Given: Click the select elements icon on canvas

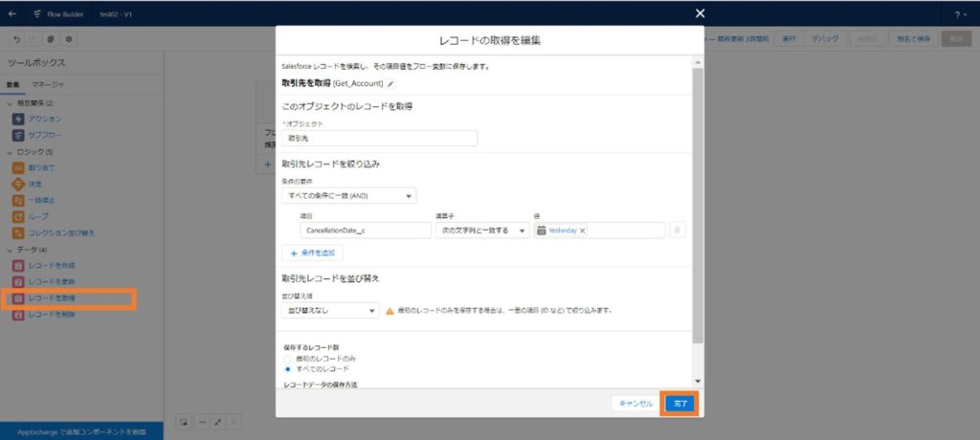Looking at the screenshot, I should pyautogui.click(x=184, y=422).
